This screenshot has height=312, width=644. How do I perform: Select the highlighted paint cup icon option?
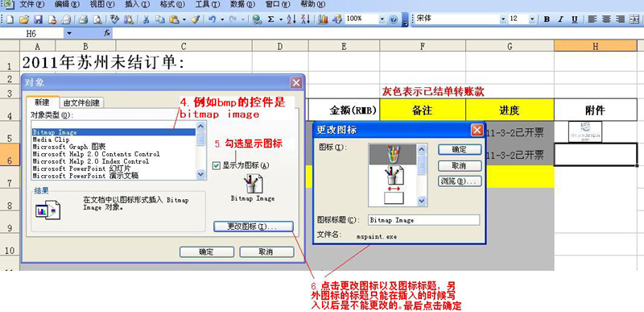pyautogui.click(x=392, y=154)
